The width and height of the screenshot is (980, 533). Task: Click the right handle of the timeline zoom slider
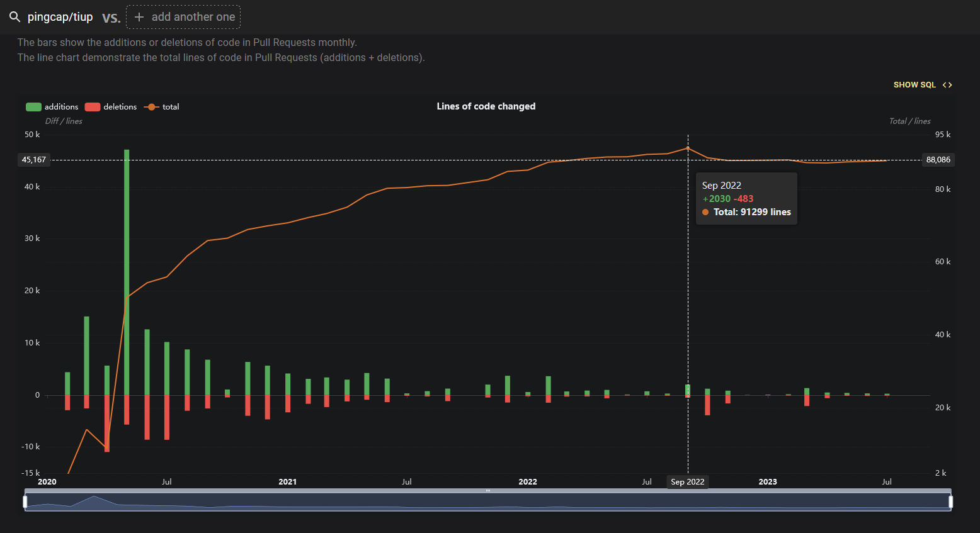click(951, 502)
